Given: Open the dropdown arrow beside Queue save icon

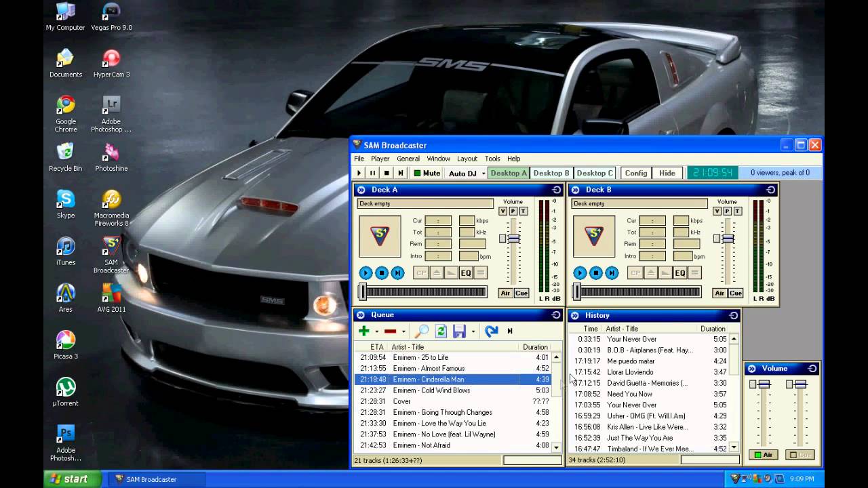Looking at the screenshot, I should tap(473, 331).
